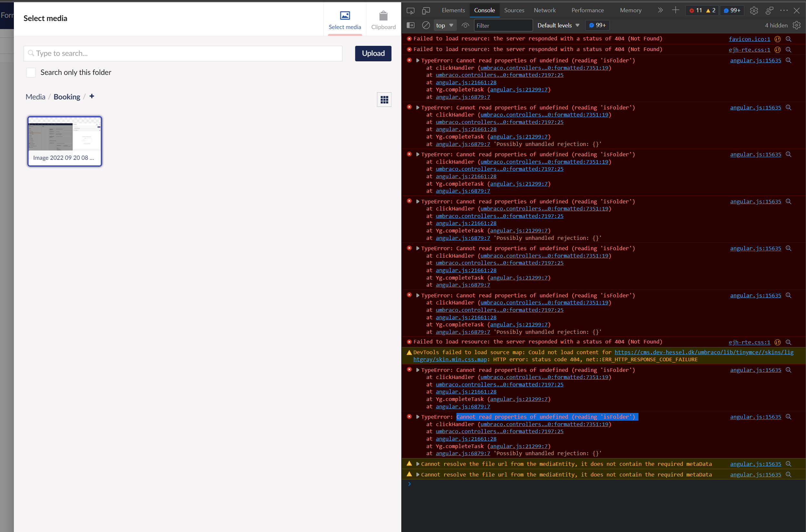
Task: Expand the first TypeError stack trace
Action: point(418,60)
